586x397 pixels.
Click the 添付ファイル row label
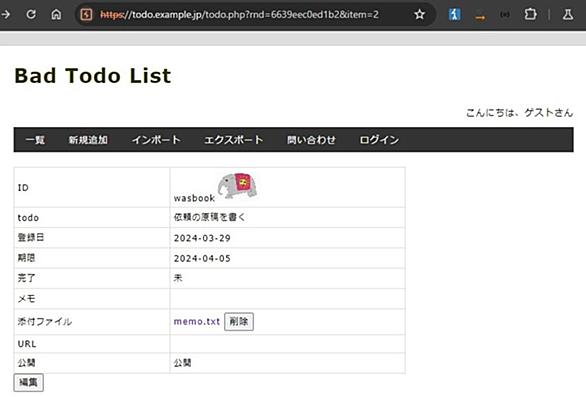point(45,321)
